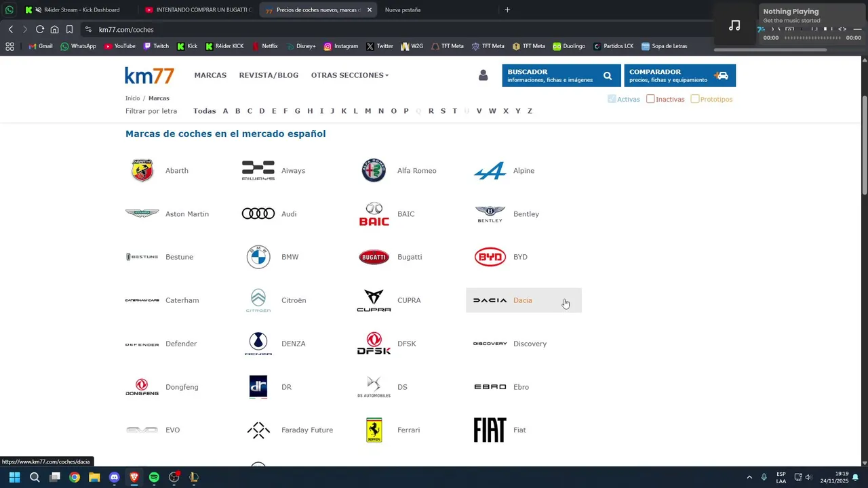Screen dimensions: 868x488
Task: Open the user account icon
Action: coord(483,75)
